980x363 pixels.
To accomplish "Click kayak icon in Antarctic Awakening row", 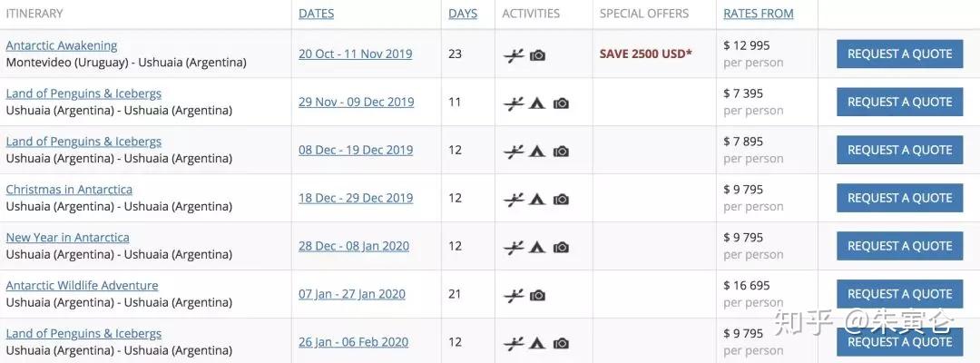I will (x=514, y=55).
